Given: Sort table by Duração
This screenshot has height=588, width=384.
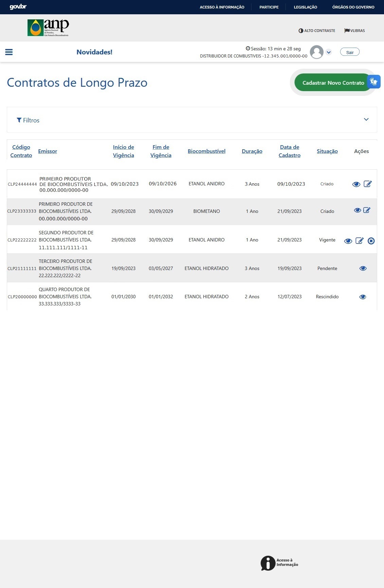Looking at the screenshot, I should point(252,151).
